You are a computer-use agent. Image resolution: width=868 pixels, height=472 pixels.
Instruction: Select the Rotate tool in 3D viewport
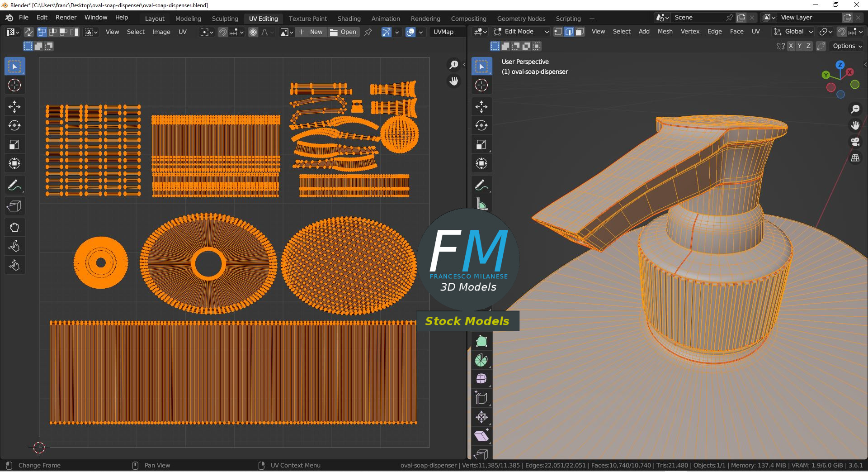(481, 125)
